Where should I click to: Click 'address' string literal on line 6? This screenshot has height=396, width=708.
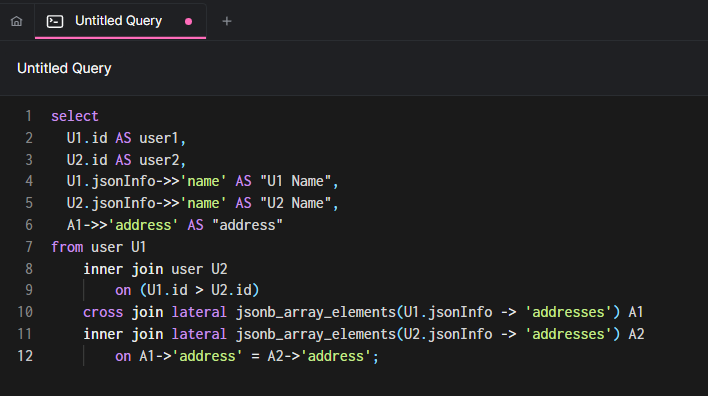tap(143, 225)
